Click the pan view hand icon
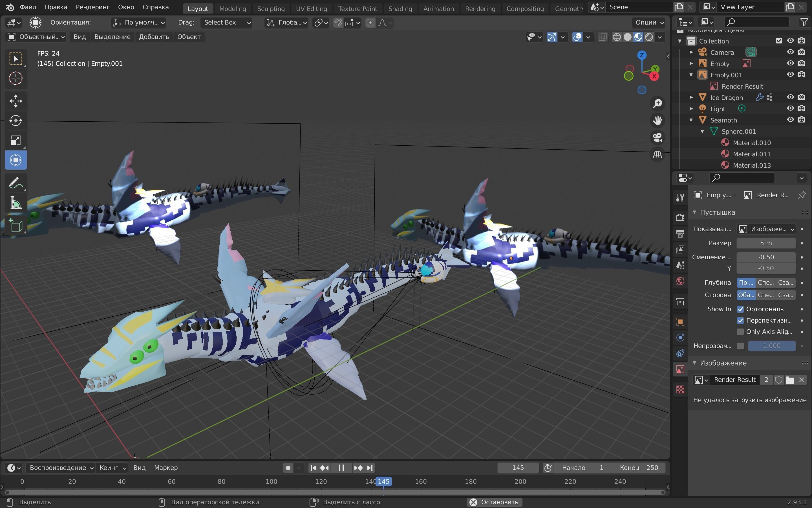Image resolution: width=812 pixels, height=508 pixels. (657, 120)
